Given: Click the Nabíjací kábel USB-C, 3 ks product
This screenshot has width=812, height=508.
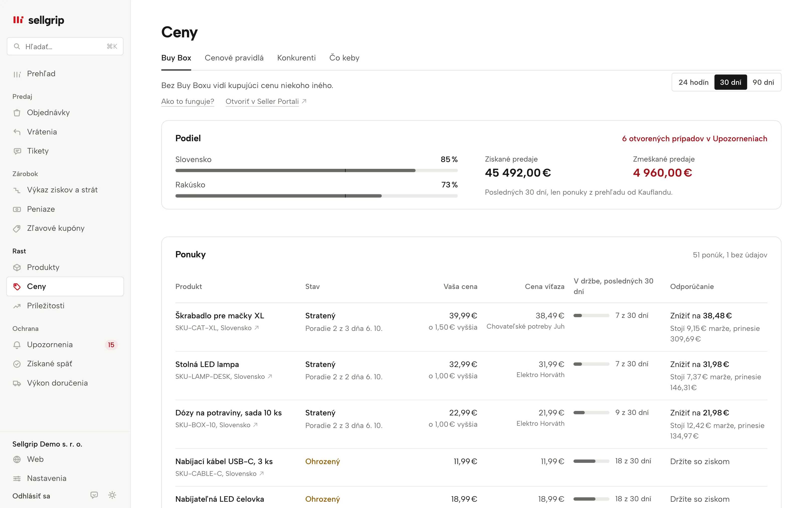Looking at the screenshot, I should coord(224,462).
